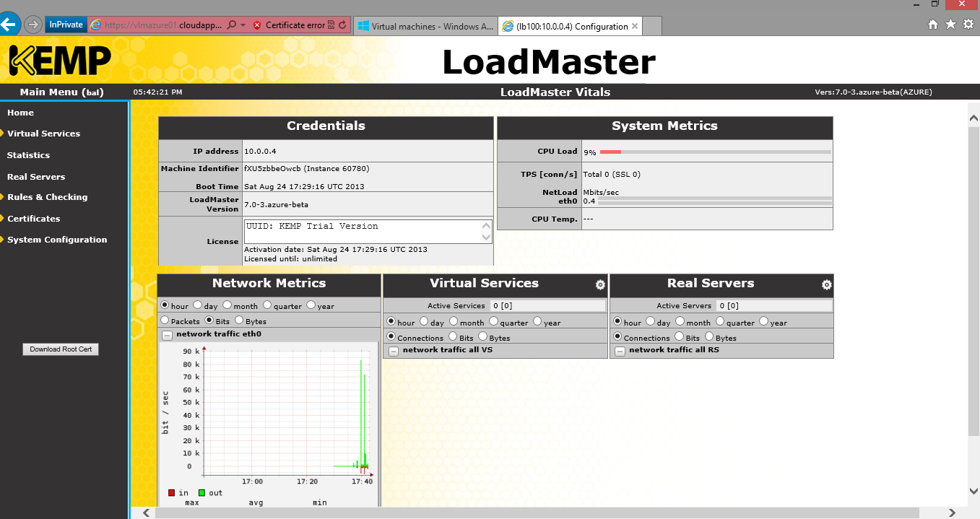Select month radio in Real Servers panel
This screenshot has height=519, width=980.
coord(680,322)
